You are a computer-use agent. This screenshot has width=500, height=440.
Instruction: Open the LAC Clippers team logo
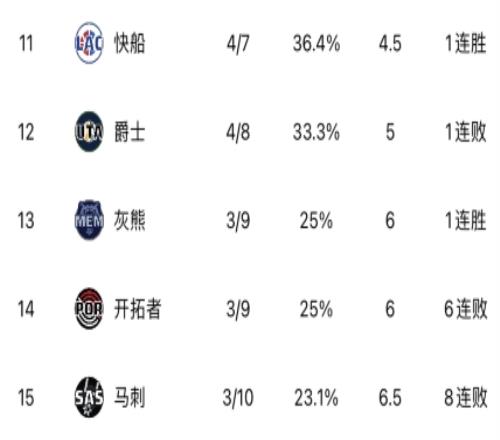coord(89,43)
